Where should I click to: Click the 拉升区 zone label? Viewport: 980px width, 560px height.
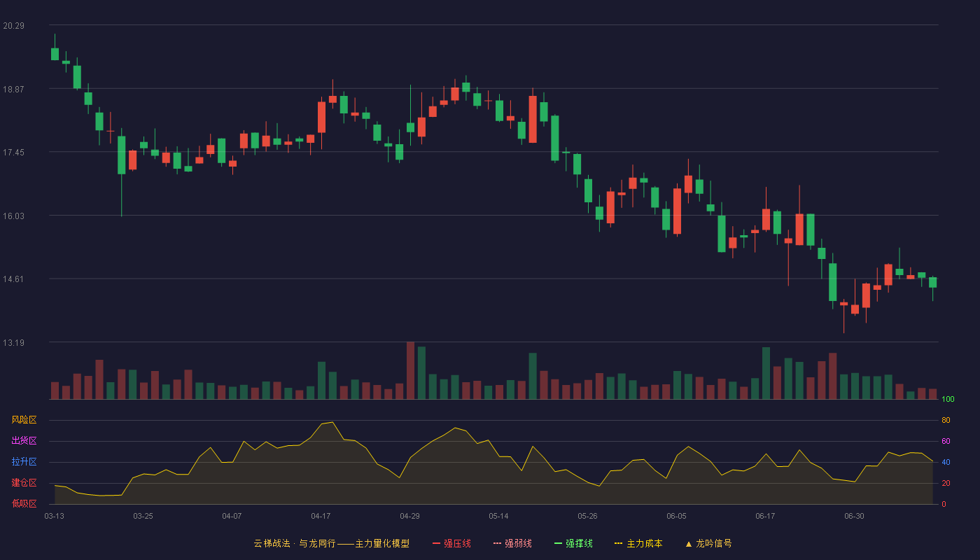click(24, 462)
